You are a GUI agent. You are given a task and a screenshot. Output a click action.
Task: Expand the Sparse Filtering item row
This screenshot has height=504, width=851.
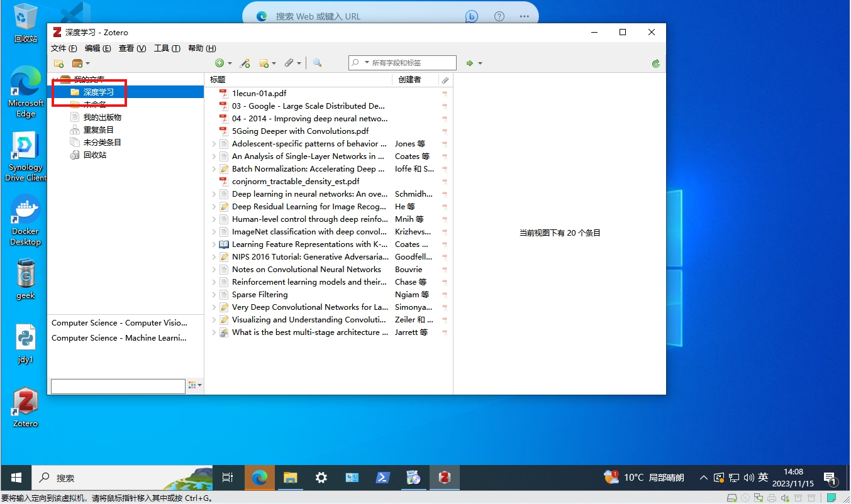tap(214, 295)
